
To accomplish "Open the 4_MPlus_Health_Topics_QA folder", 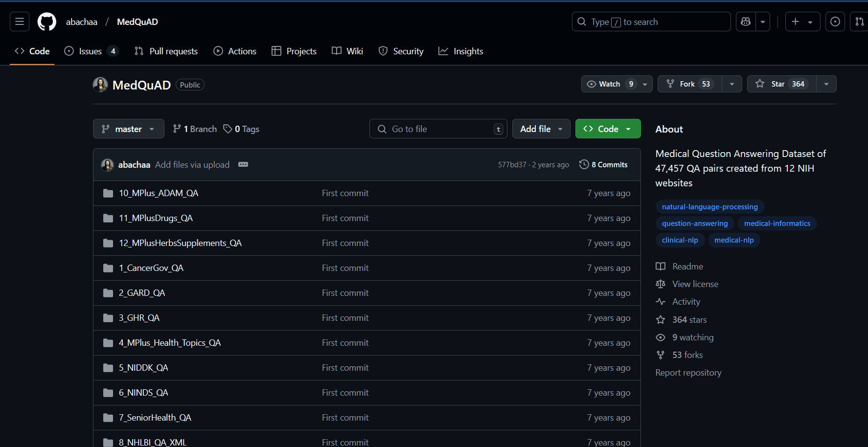I will coord(170,342).
